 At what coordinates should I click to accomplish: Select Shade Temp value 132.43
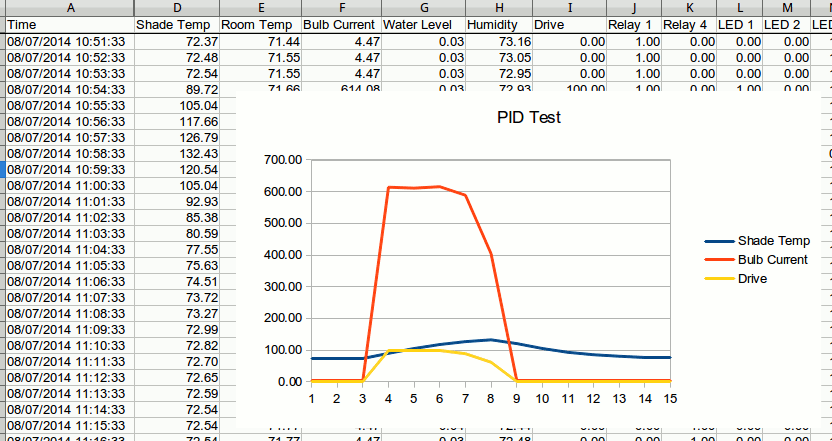[x=177, y=154]
